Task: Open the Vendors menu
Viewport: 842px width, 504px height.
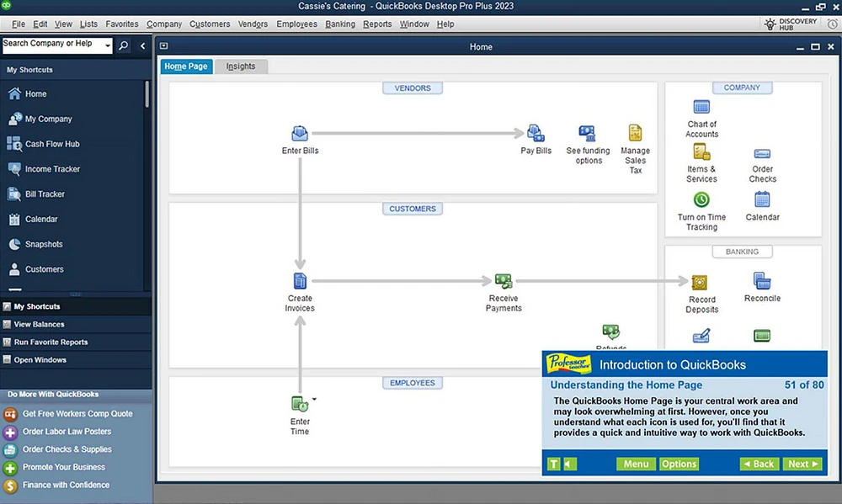Action: pos(253,24)
